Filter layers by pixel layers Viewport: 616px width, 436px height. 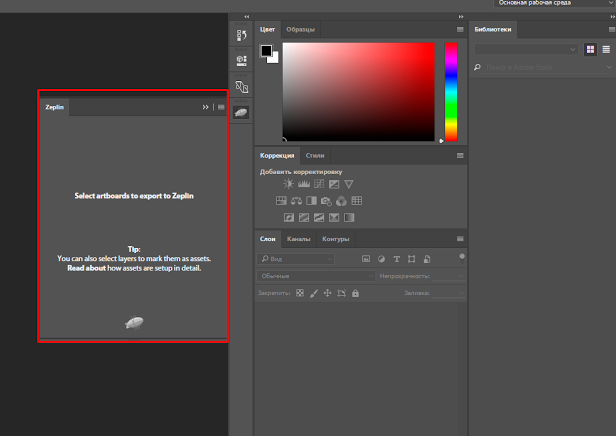click(366, 259)
